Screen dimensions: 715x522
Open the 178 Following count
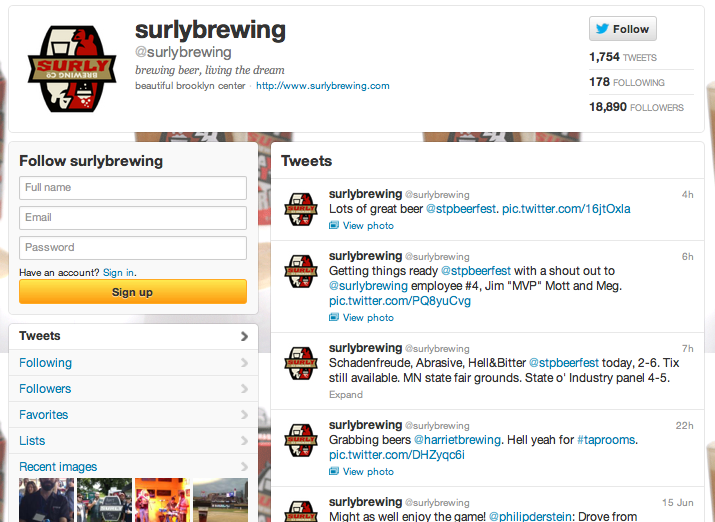(627, 82)
